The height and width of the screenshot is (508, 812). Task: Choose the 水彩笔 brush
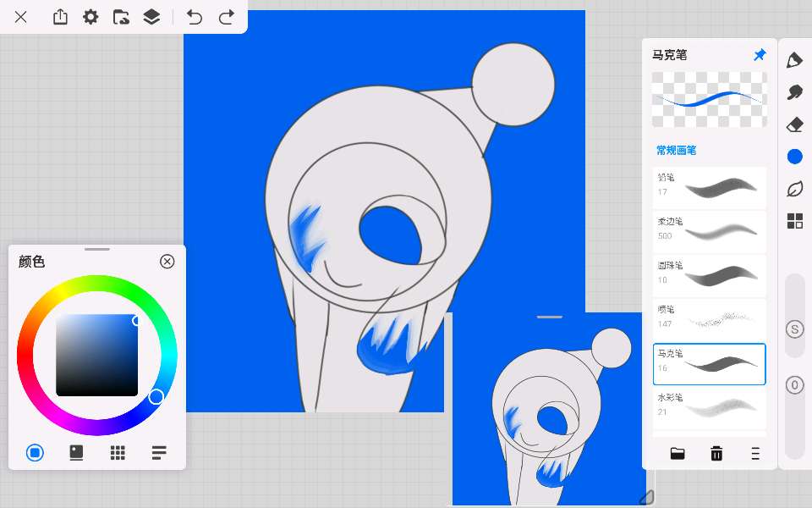click(709, 408)
